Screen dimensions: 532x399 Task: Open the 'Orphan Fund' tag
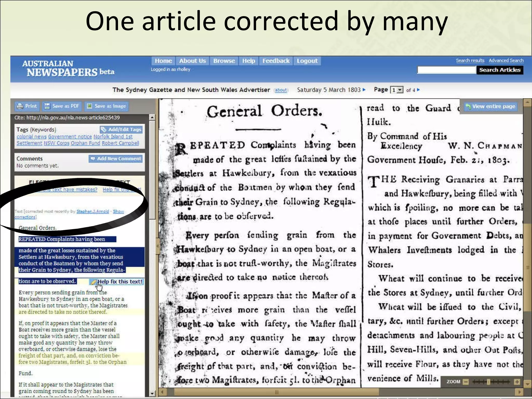(x=85, y=143)
